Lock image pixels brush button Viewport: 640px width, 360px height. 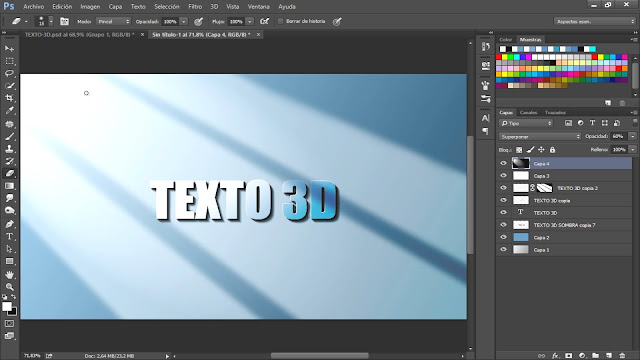pos(530,150)
